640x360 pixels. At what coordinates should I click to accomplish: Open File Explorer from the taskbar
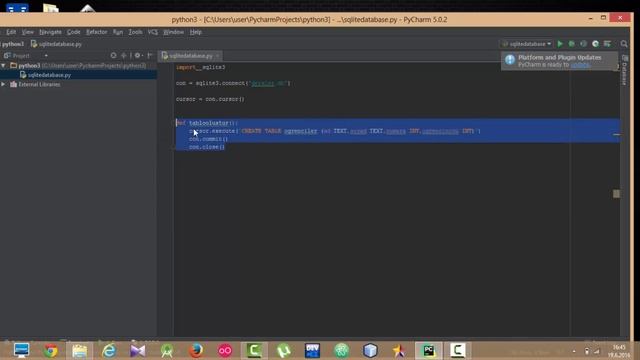(80, 351)
